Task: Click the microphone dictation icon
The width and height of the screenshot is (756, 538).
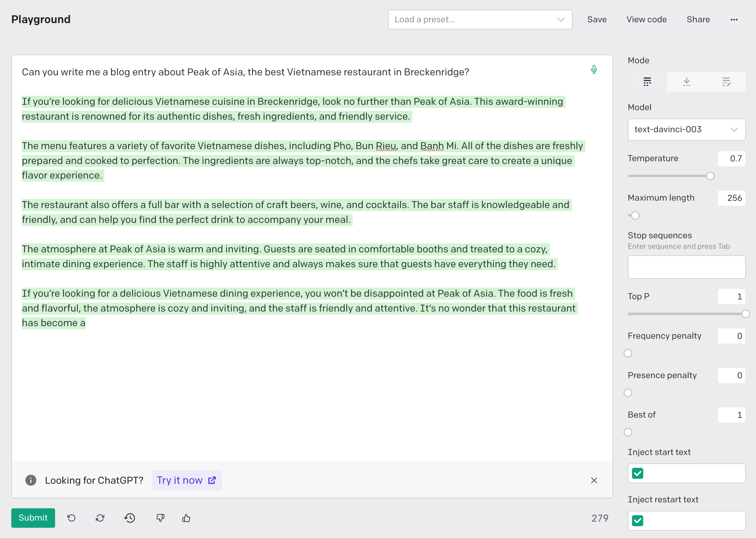Action: tap(594, 69)
